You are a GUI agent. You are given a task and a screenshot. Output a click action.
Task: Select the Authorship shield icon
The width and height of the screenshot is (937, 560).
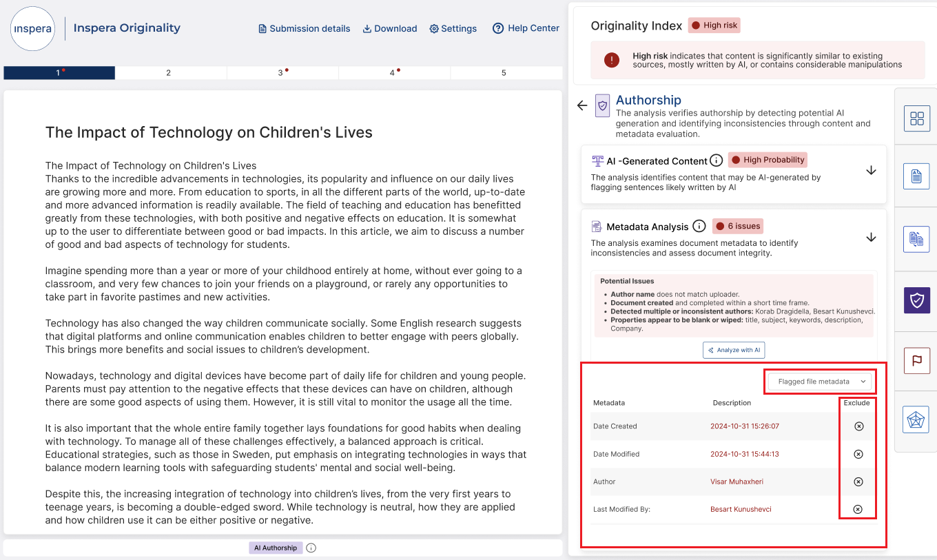tap(917, 300)
